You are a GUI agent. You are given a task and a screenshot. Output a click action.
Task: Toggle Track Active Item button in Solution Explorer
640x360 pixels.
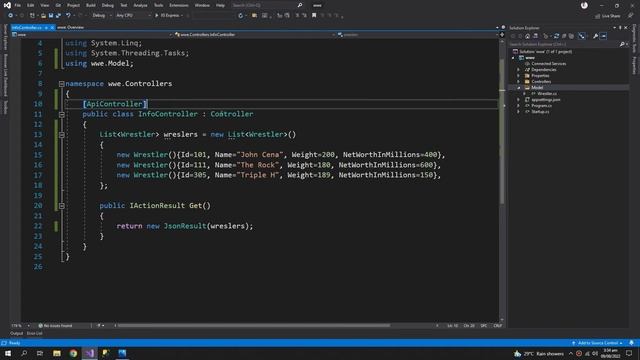pos(582,36)
